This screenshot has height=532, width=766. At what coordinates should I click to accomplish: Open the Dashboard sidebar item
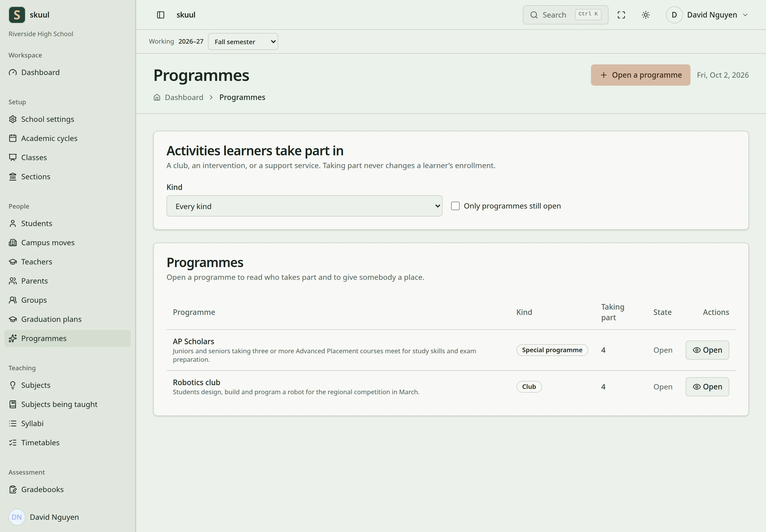coord(68,72)
